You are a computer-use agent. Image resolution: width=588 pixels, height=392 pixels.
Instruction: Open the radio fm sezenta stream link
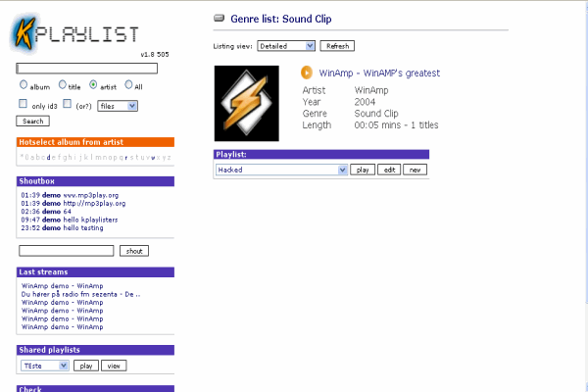[x=81, y=293]
